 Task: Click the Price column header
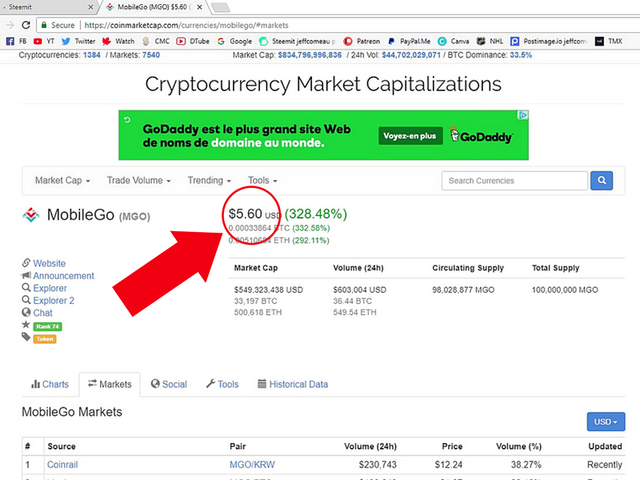pos(452,446)
